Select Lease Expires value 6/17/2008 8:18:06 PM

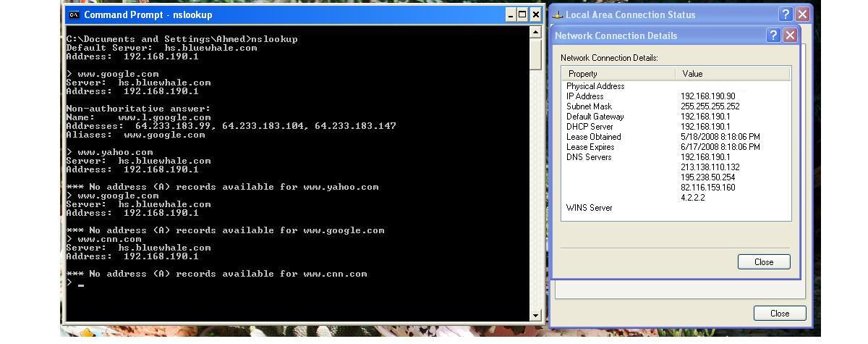pyautogui.click(x=720, y=147)
